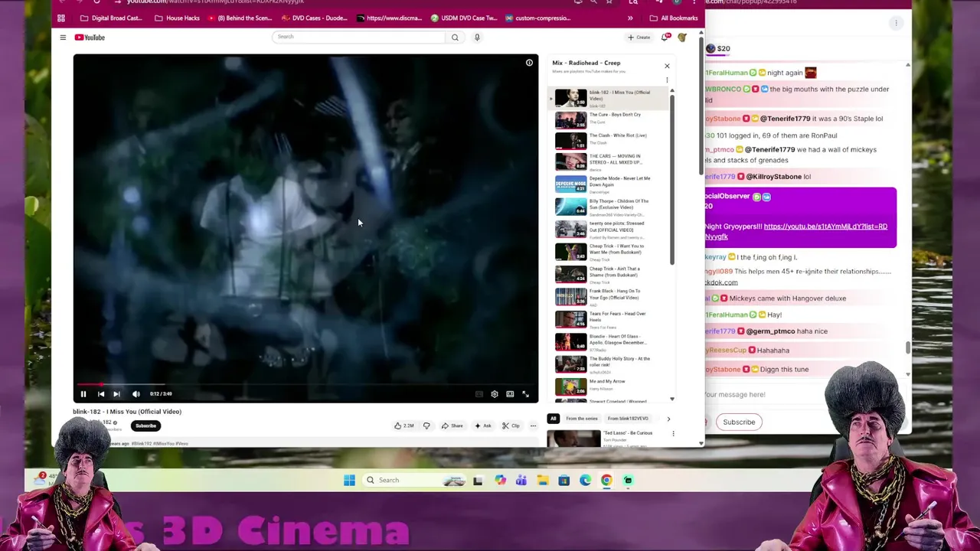This screenshot has height=551, width=980.
Task: Open YouTube notifications bell
Action: (665, 37)
